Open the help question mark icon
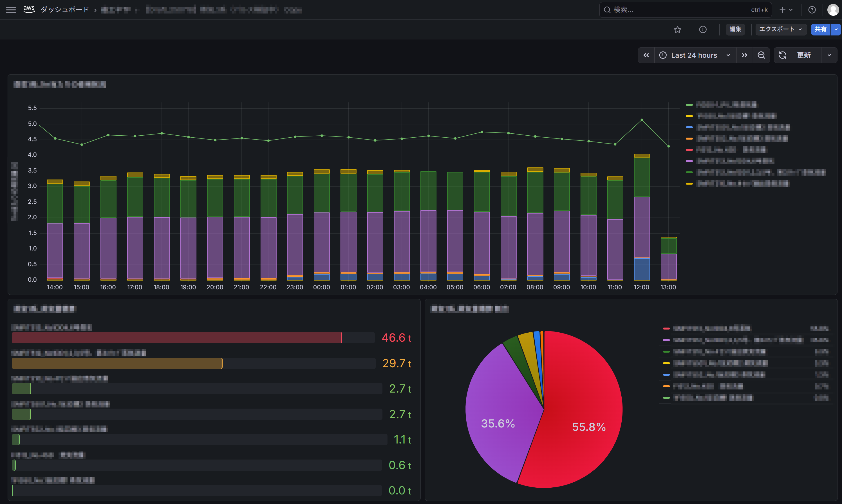This screenshot has height=504, width=842. (x=812, y=10)
